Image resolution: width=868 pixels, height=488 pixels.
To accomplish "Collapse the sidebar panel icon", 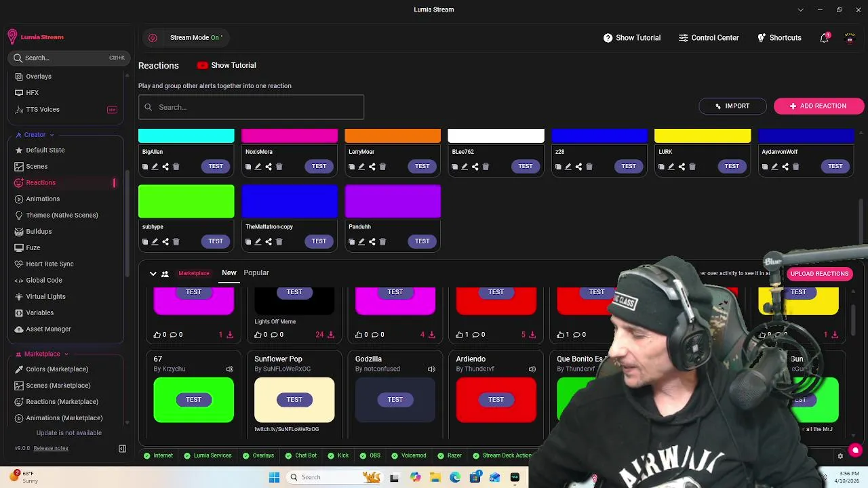I will point(122,449).
